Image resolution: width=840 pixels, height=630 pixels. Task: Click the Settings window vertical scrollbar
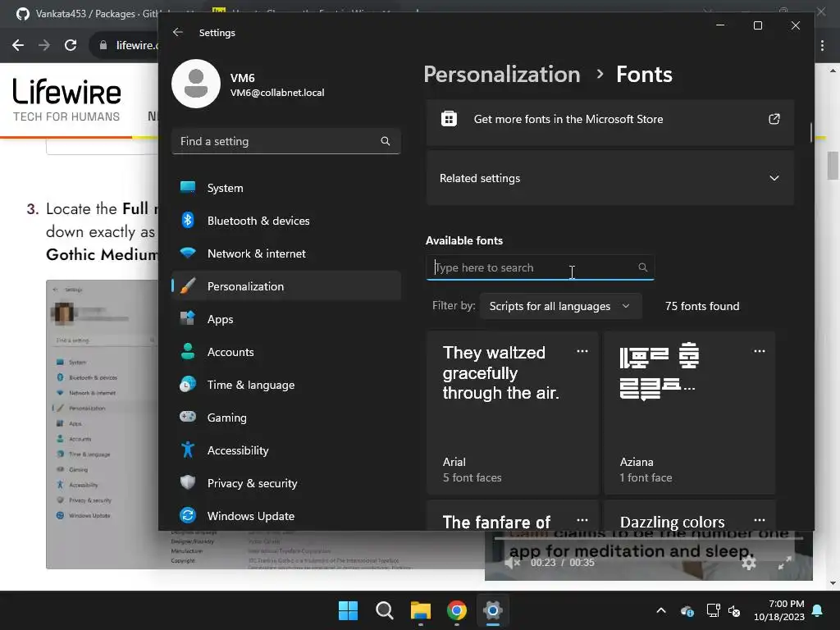click(x=811, y=132)
